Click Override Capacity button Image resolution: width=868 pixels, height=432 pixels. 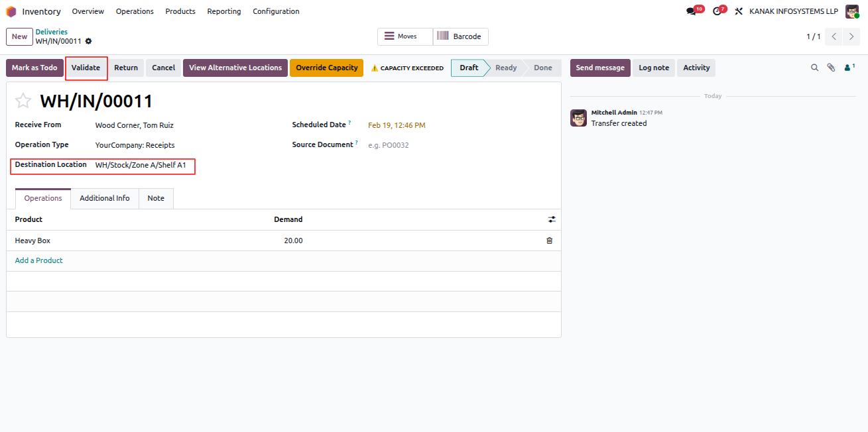click(327, 68)
